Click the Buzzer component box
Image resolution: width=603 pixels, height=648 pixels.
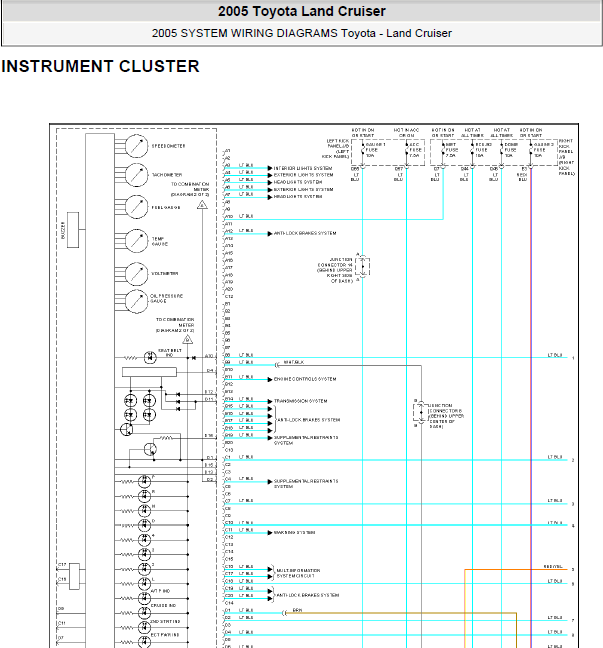tap(73, 230)
